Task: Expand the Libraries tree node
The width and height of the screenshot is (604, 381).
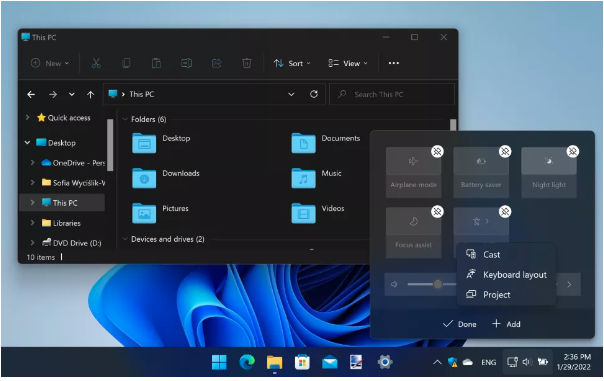Action: point(32,223)
